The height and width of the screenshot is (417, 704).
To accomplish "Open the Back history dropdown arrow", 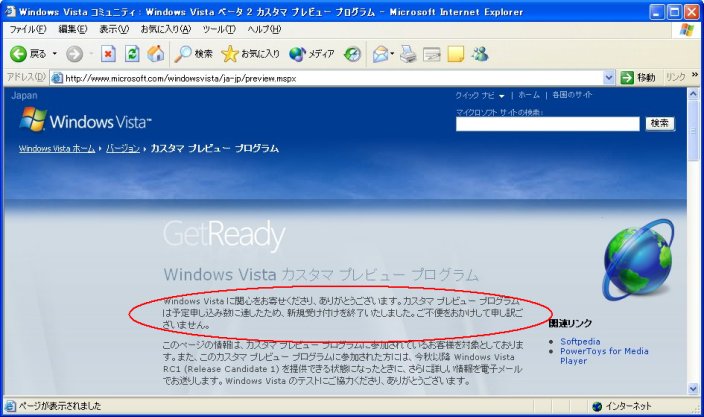I will tap(55, 54).
